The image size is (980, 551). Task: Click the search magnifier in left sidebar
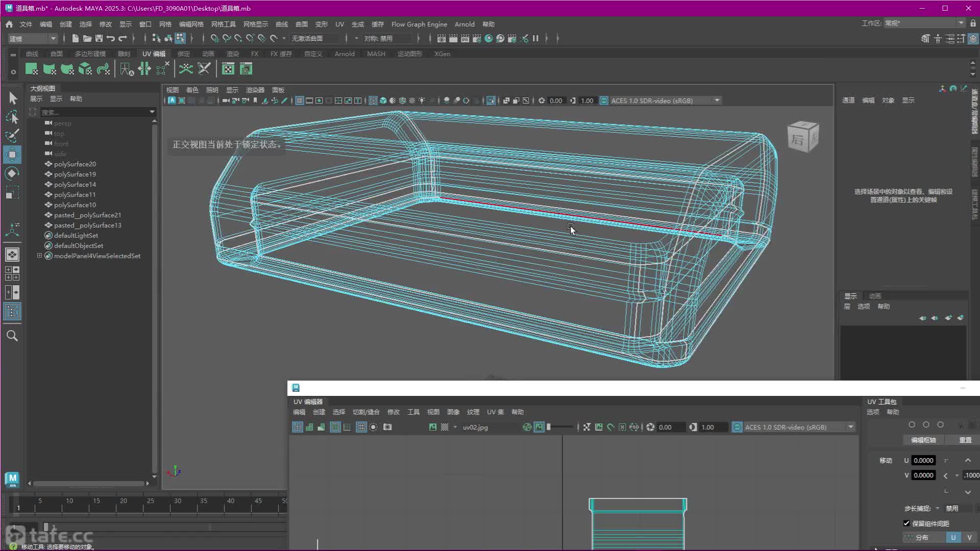tap(12, 336)
